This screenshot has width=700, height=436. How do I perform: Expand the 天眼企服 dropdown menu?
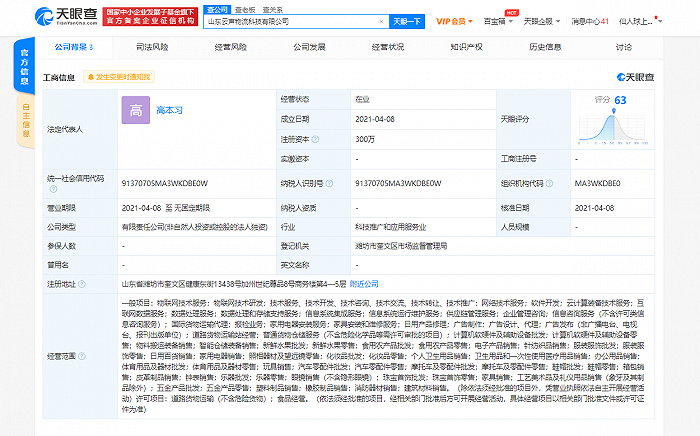tap(542, 21)
